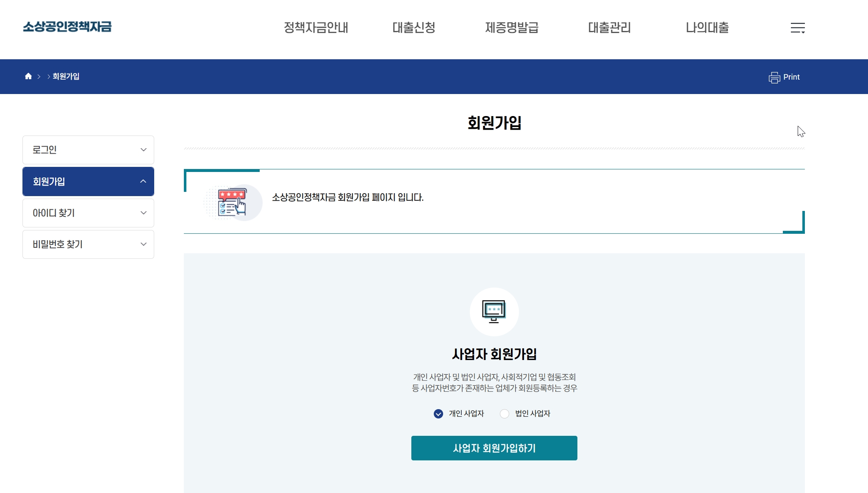Viewport: 868px width, 493px height.
Task: Open the 대출신청 menu
Action: click(413, 28)
